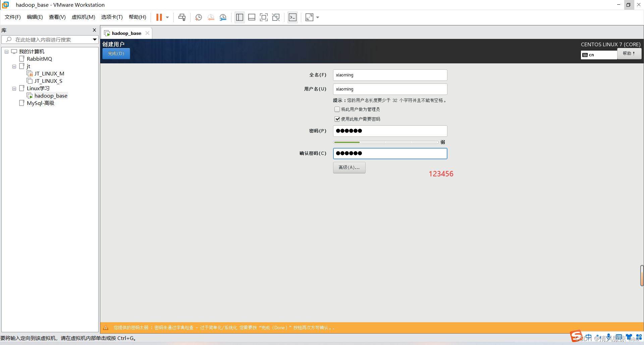Click the Send Ctrl+Alt+Del toolbar icon

[182, 17]
